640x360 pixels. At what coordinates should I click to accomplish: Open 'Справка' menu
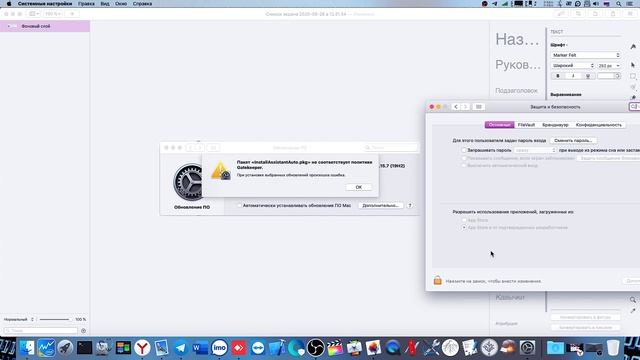click(142, 4)
